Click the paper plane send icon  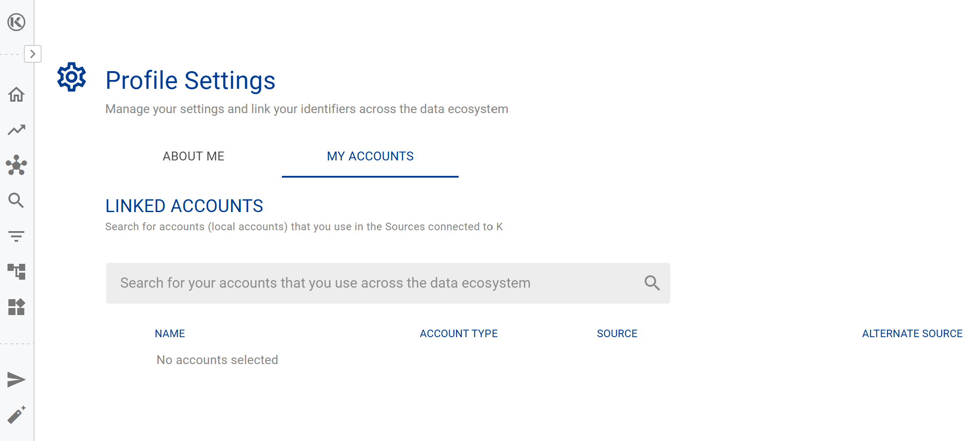[x=16, y=380]
